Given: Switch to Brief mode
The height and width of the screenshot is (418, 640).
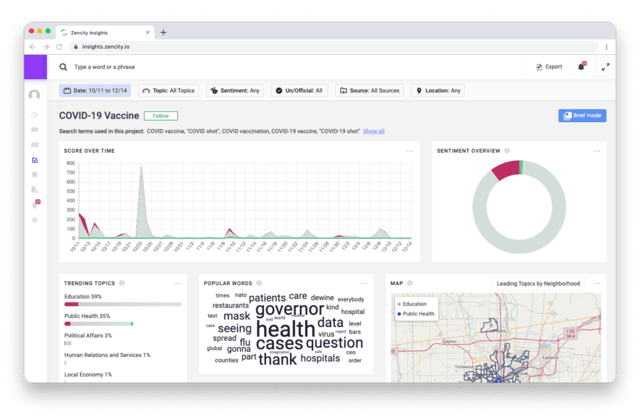Looking at the screenshot, I should [x=582, y=116].
